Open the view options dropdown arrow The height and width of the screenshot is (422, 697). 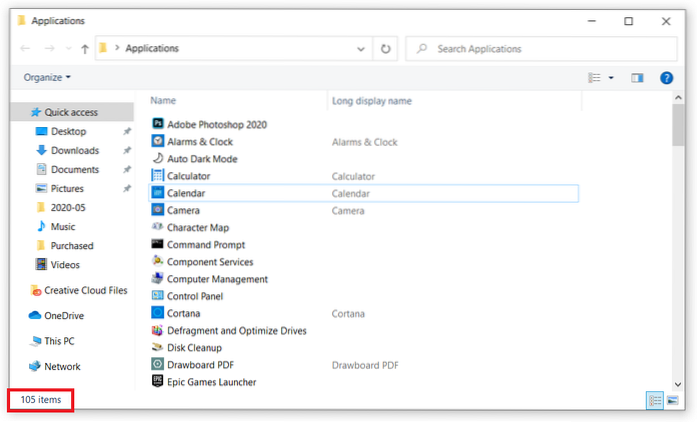[611, 78]
